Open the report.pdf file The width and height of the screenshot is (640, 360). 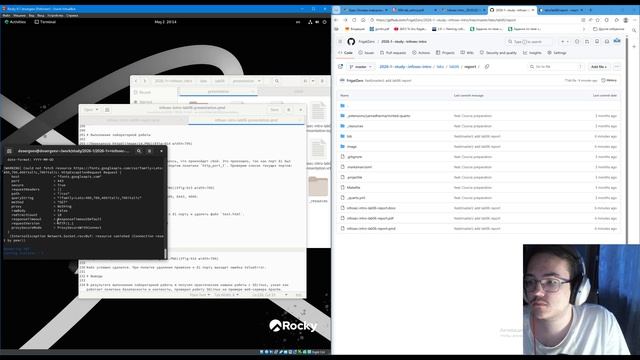tap(370, 218)
